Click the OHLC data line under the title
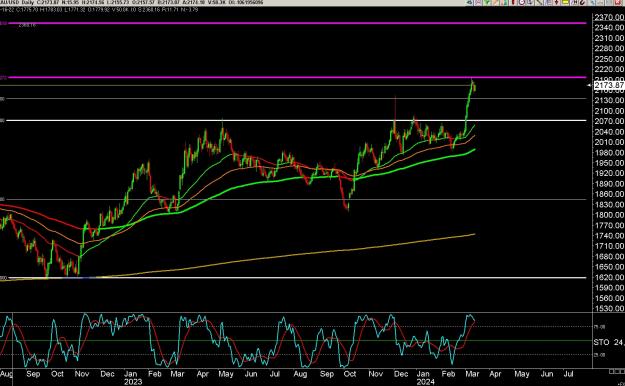 pos(99,10)
